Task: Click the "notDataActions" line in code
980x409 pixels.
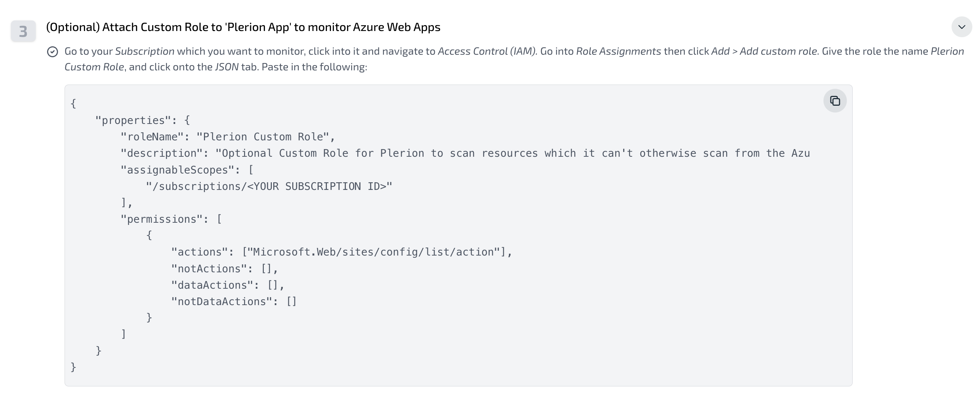Action: pos(233,301)
